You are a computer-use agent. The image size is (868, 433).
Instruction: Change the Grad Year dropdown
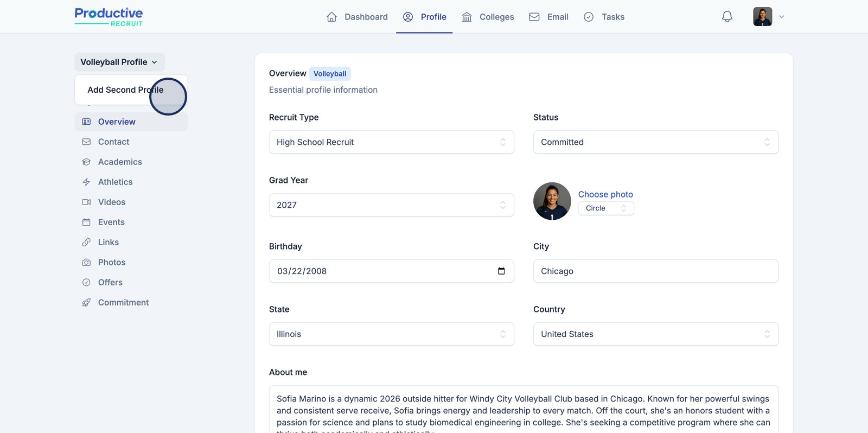[391, 205]
